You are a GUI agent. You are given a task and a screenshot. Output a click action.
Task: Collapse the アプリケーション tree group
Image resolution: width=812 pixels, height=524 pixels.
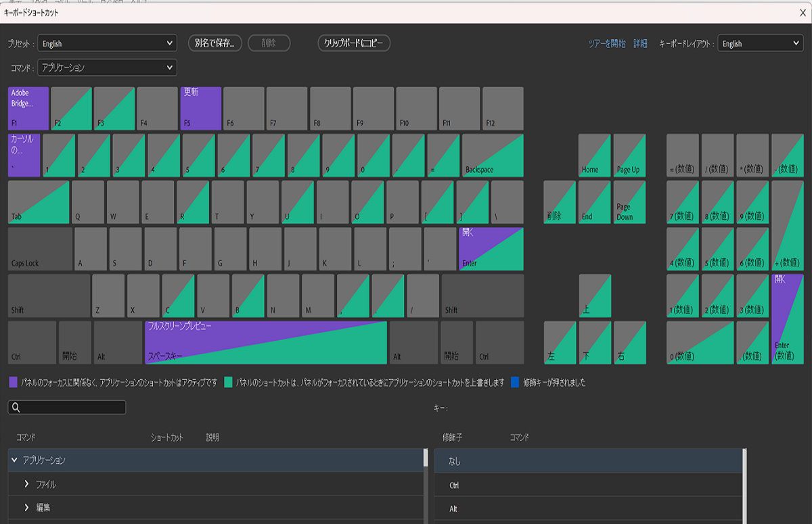tap(14, 460)
